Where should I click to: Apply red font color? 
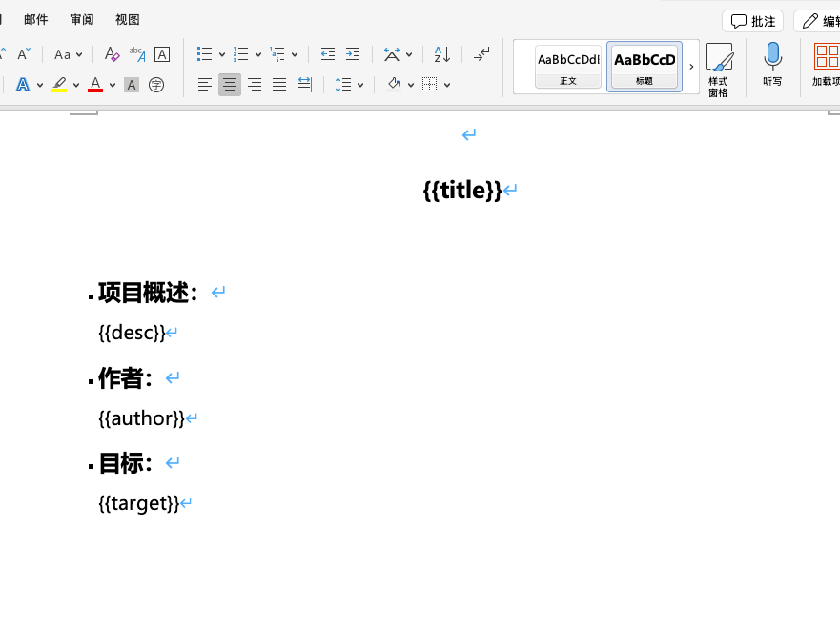point(95,85)
